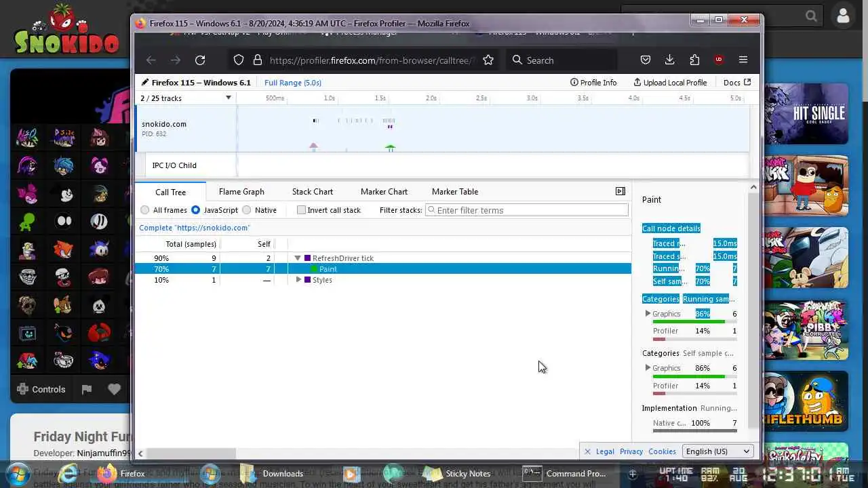Screen dimensions: 868x488
Task: Open the Firefox hamburger menu
Action: click(x=743, y=60)
